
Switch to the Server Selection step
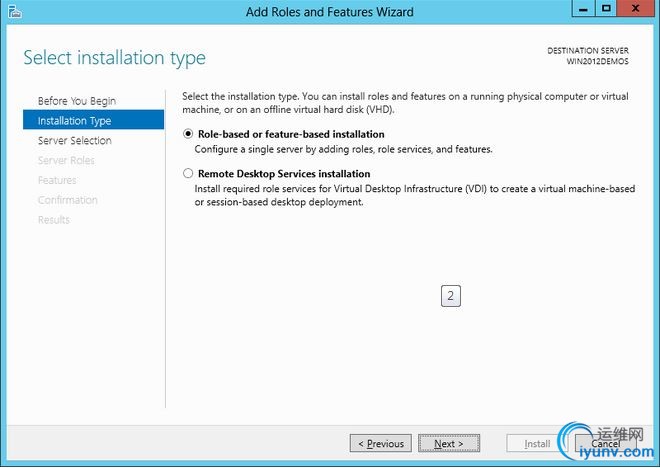click(75, 141)
